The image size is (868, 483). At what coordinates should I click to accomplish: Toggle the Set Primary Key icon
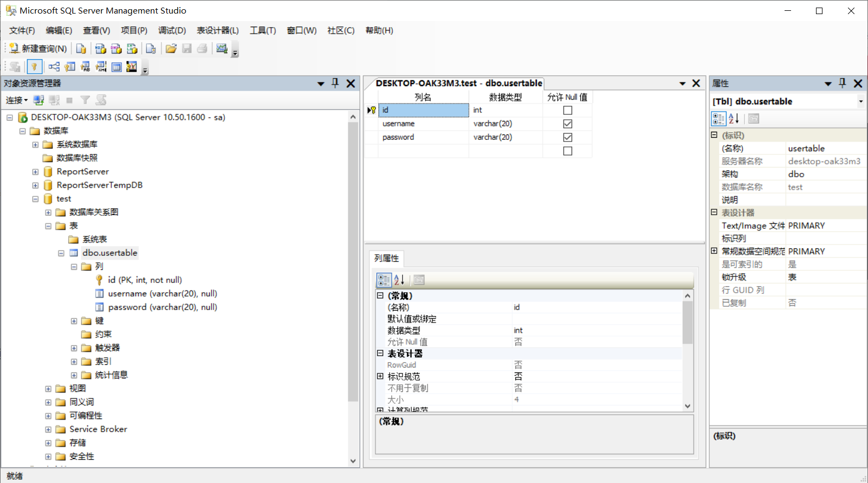point(34,67)
